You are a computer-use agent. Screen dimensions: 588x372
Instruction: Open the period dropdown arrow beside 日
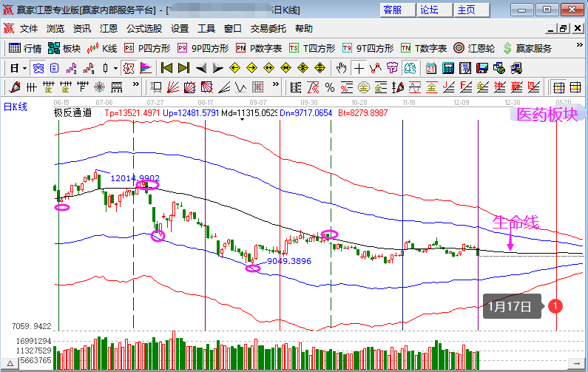pos(24,68)
